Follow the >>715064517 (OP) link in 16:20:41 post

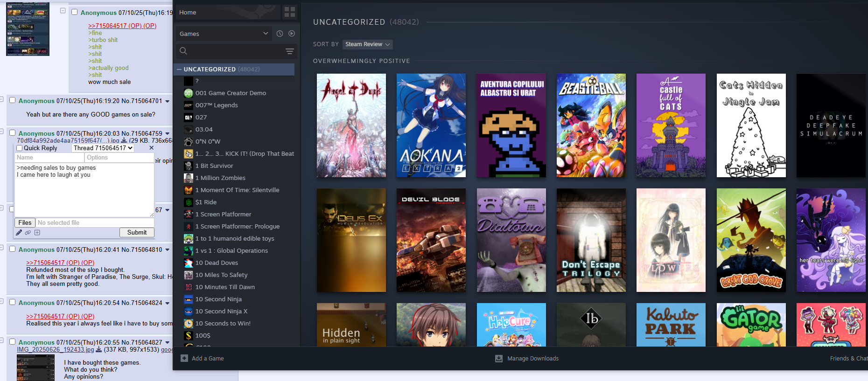(x=60, y=263)
